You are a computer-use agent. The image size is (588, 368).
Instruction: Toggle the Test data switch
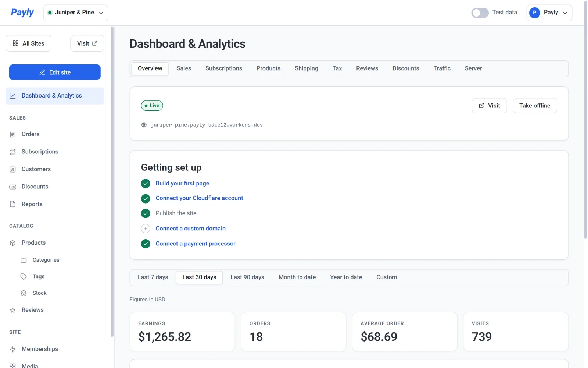coord(480,13)
